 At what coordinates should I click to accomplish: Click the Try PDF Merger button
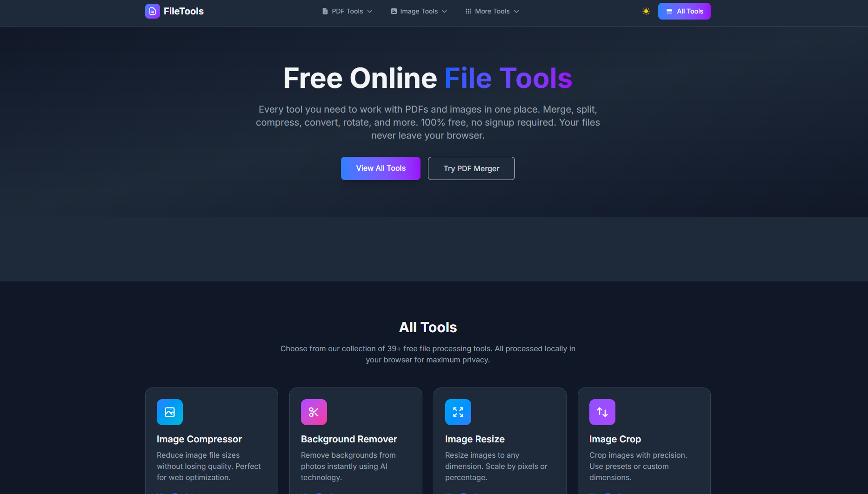[x=471, y=168]
